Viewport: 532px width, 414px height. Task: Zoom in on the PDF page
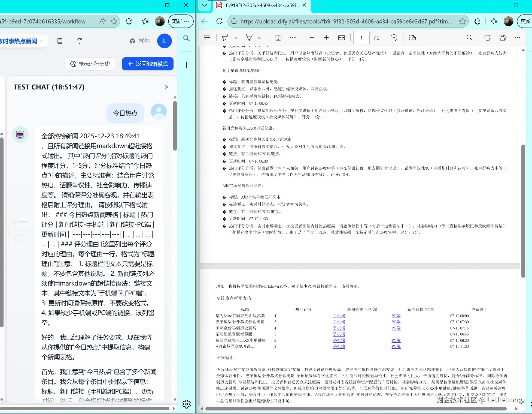tap(326, 38)
